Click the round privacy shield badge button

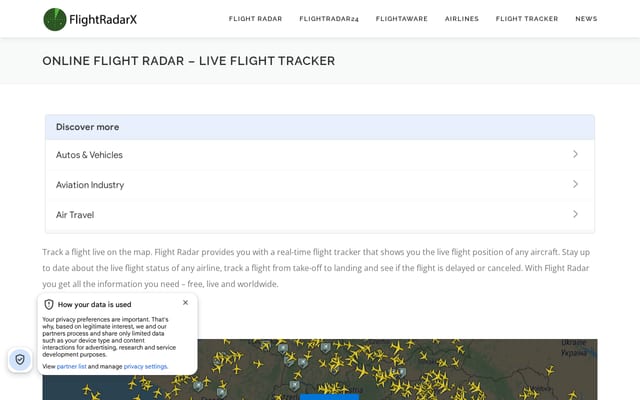point(20,360)
